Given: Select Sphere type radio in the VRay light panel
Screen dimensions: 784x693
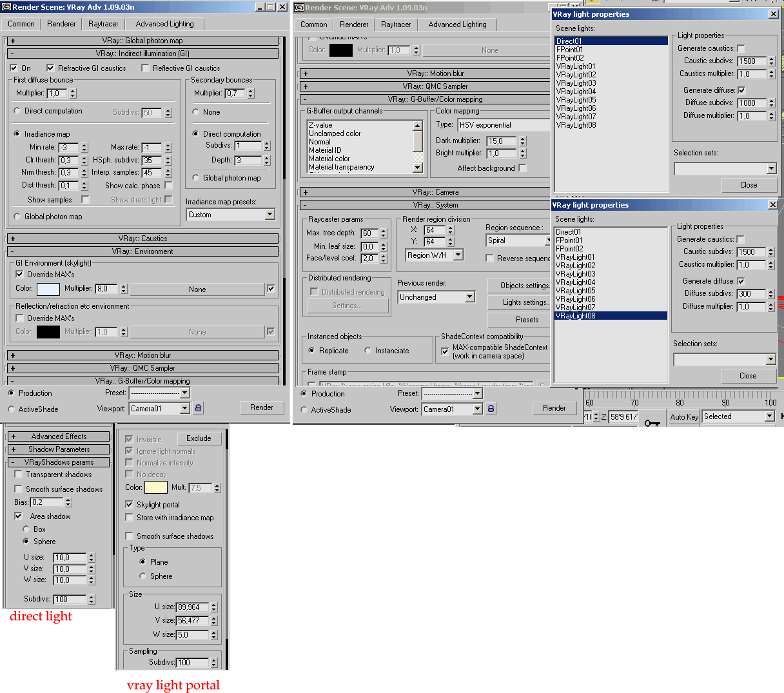Looking at the screenshot, I should tap(142, 576).
